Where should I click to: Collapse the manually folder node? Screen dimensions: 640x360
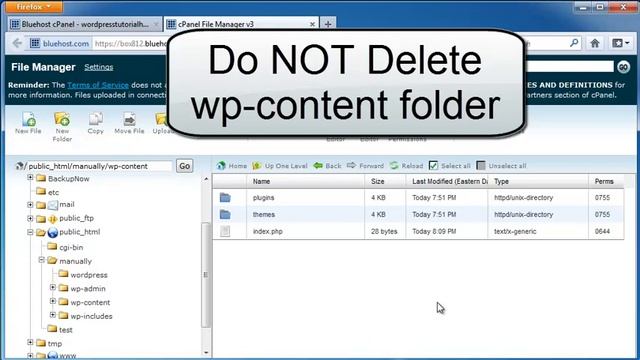pyautogui.click(x=42, y=260)
